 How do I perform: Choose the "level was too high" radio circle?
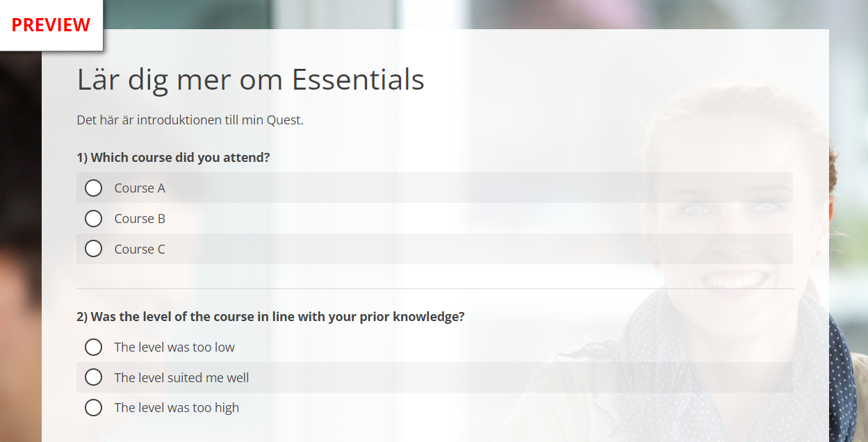coord(93,408)
